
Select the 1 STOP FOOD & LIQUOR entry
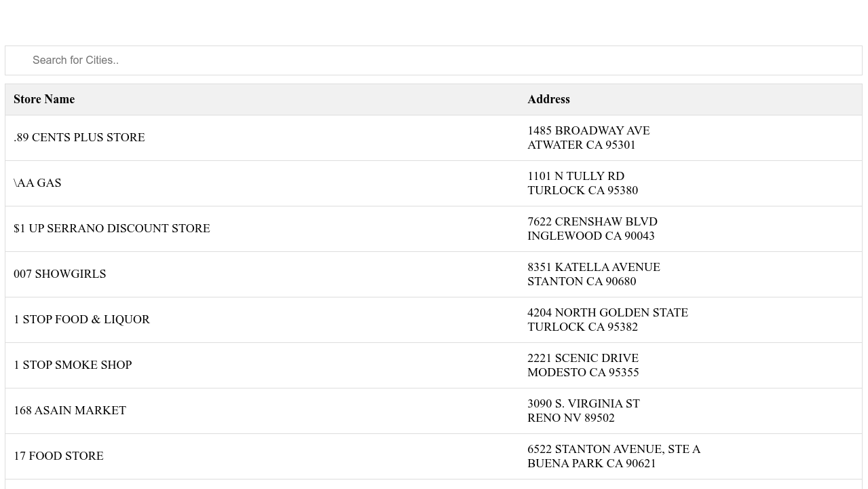click(81, 320)
